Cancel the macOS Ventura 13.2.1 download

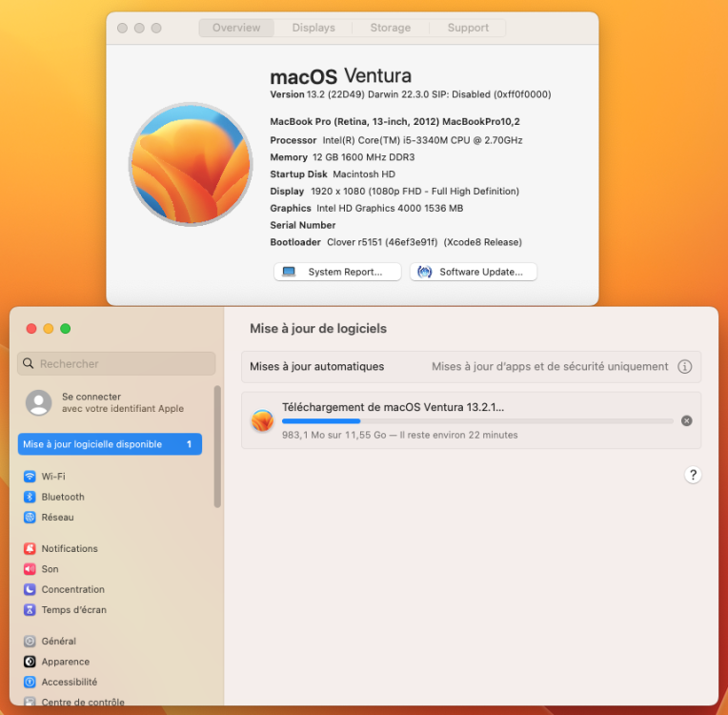687,421
